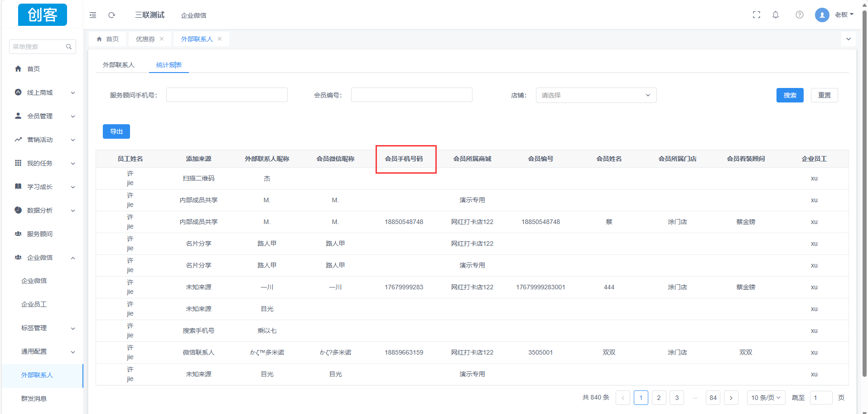Click the browser vertical scrollbar

point(864,193)
